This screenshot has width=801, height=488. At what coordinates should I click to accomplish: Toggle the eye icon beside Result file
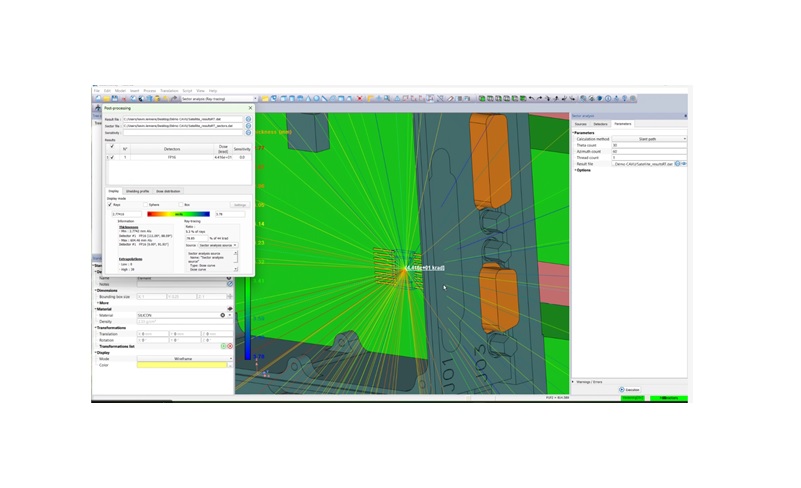click(x=684, y=164)
